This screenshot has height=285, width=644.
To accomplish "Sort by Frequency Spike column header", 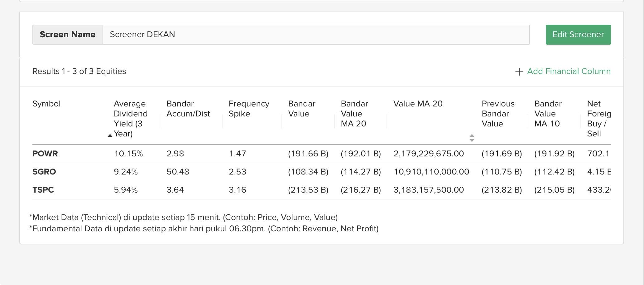I will [x=249, y=109].
